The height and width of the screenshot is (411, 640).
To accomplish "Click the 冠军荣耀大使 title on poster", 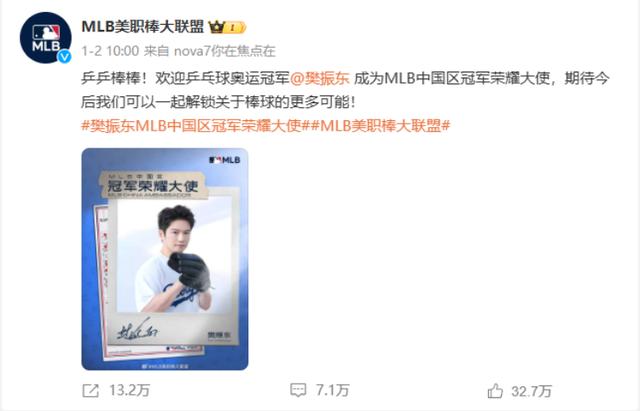I will point(153,187).
